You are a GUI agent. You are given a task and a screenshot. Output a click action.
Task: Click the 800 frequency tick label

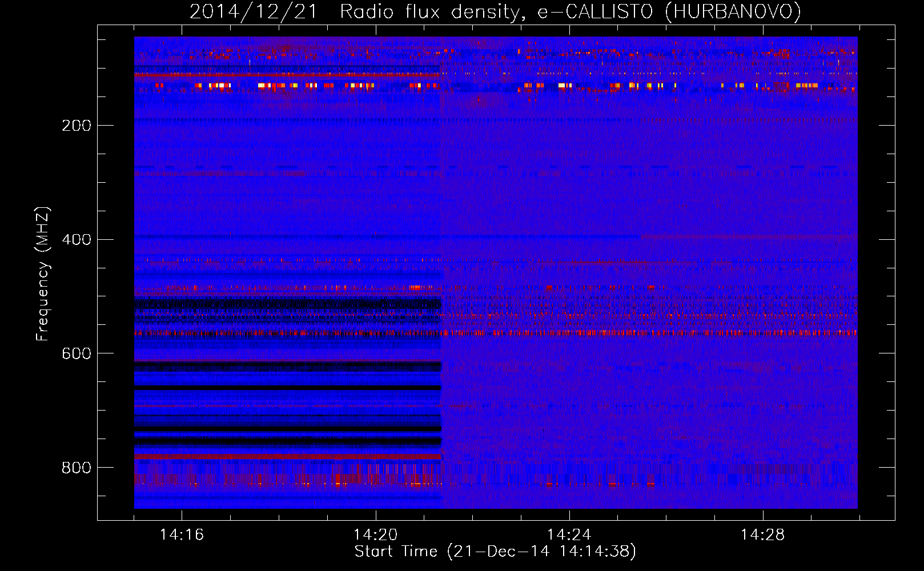click(x=77, y=468)
